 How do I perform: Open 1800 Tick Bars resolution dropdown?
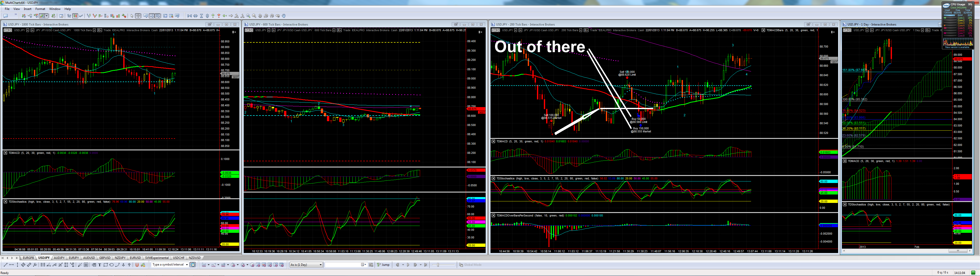94,30
